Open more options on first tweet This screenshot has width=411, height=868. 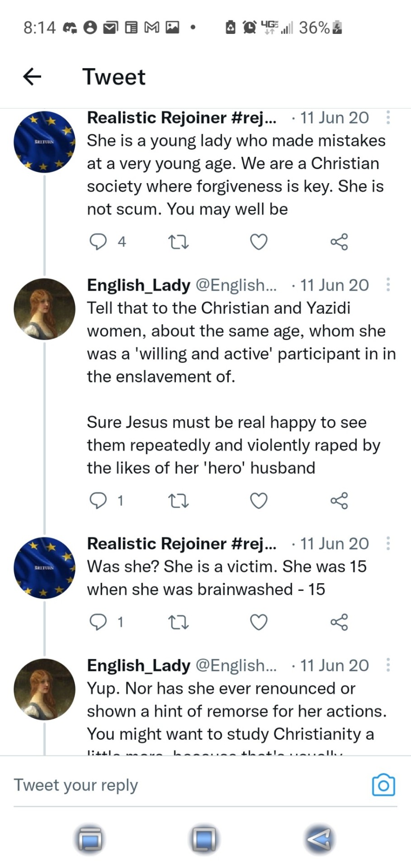(388, 118)
